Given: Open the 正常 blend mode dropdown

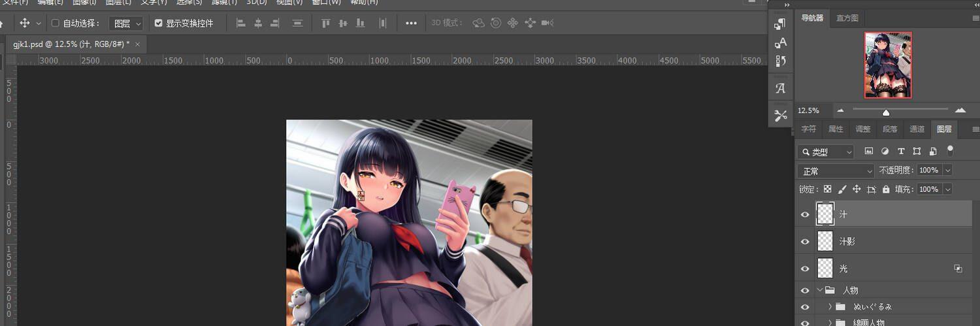Looking at the screenshot, I should click(836, 171).
